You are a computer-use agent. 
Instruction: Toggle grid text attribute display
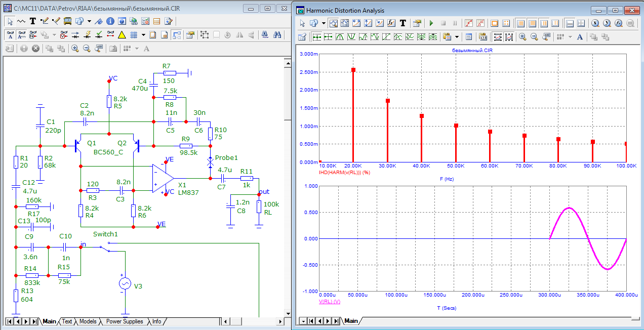22,35
